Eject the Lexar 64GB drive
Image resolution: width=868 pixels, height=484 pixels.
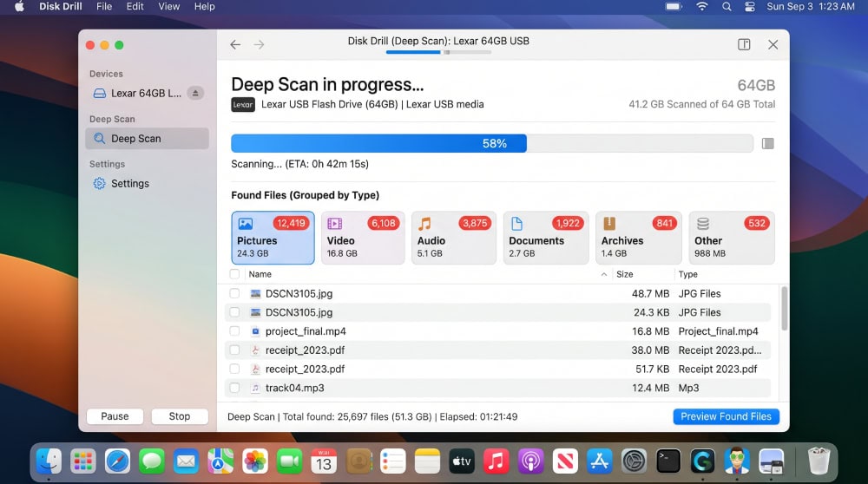click(x=194, y=93)
